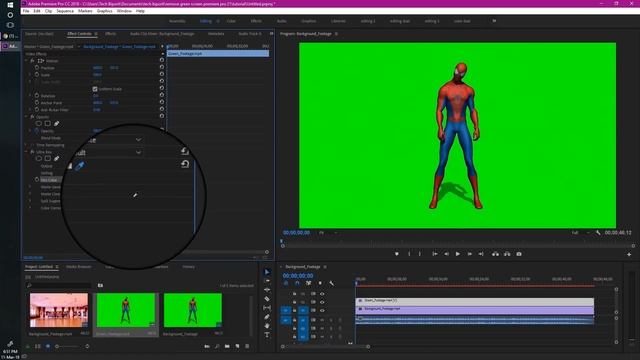Export a frame with the camera icon

tap(519, 254)
